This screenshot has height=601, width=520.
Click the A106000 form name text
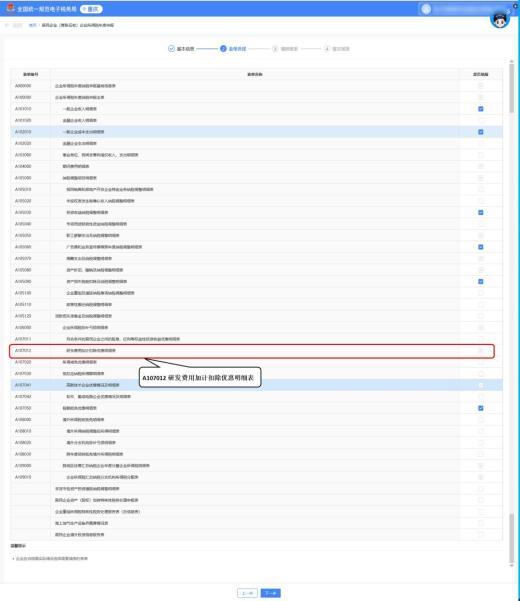click(x=85, y=327)
